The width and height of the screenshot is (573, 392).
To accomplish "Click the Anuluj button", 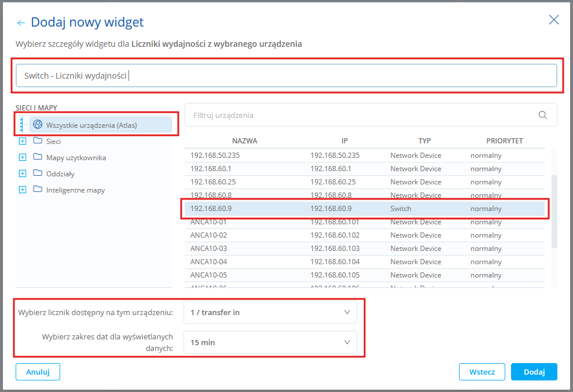I will tap(38, 372).
